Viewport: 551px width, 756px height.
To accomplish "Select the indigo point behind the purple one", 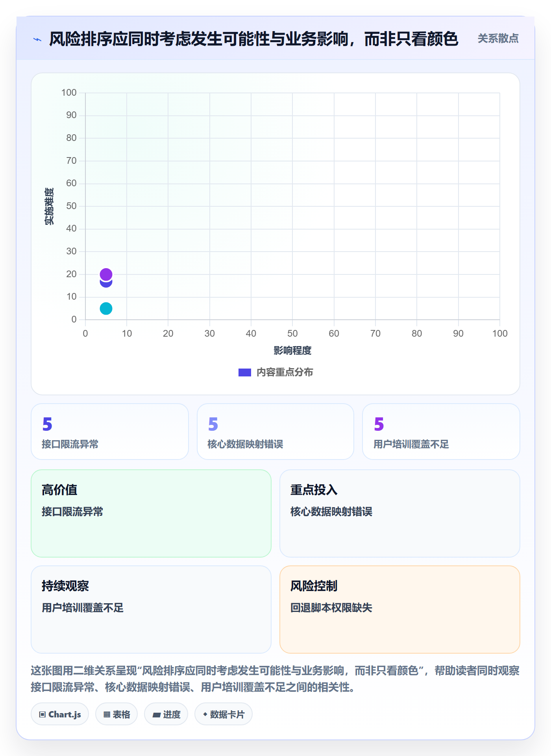I will tap(106, 284).
